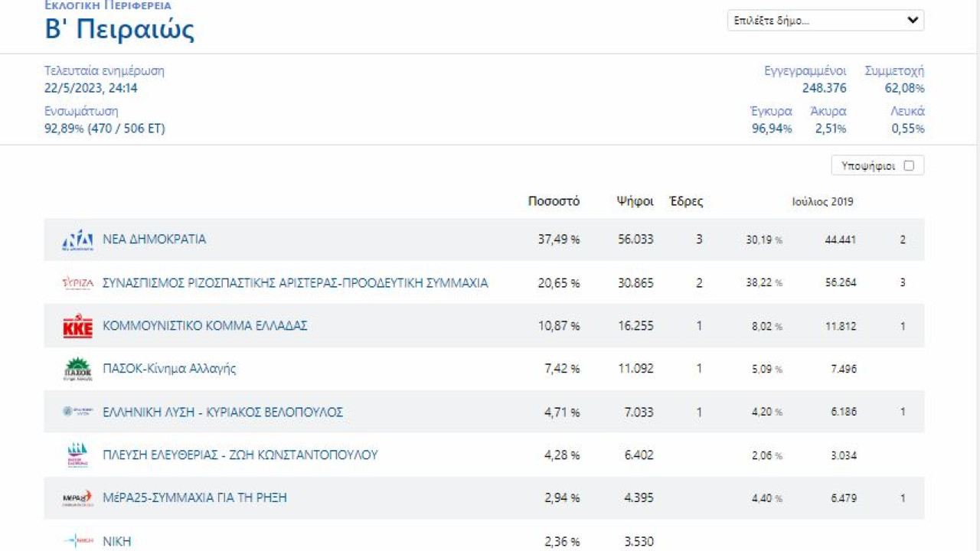Select ΠΑΣΟΚ-Κίνημα Αλλαγής row name

coord(169,368)
